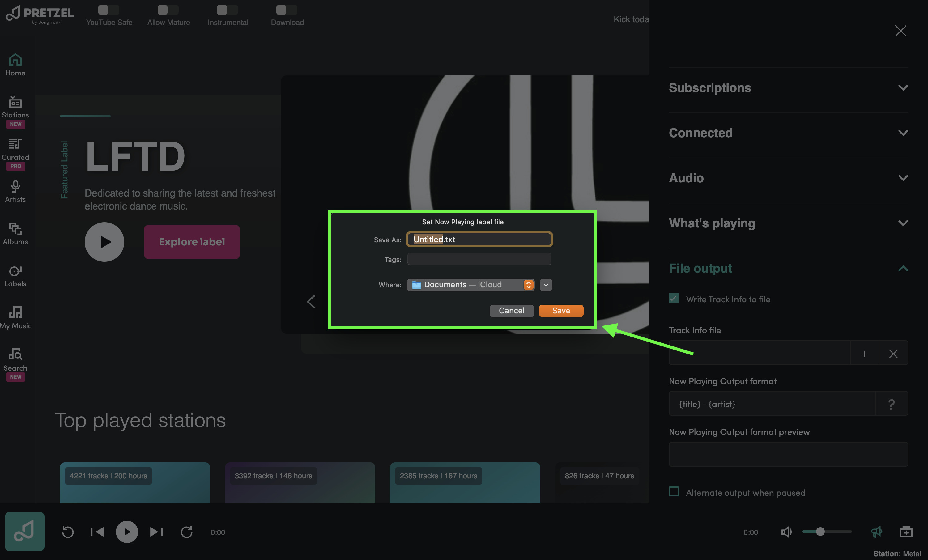Skip to next track

pos(156,532)
